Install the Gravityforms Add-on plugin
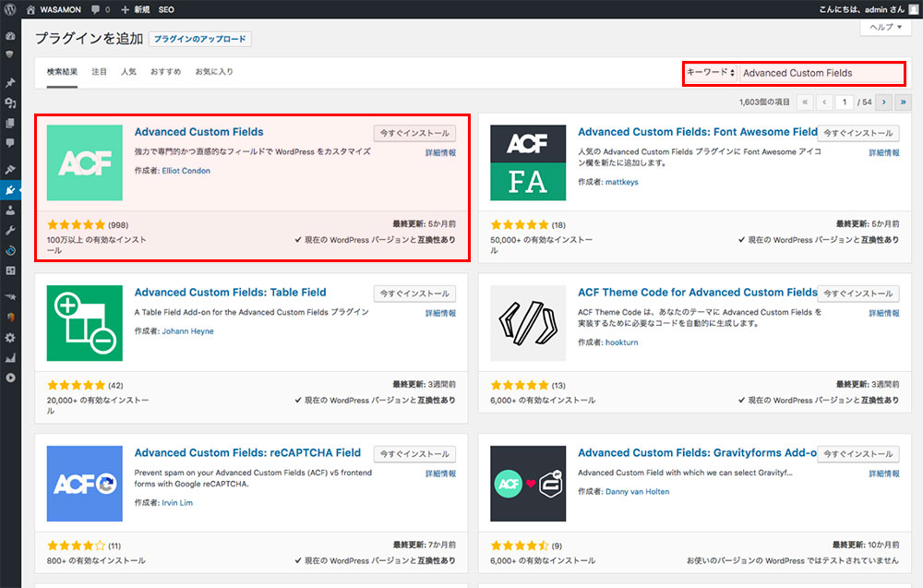 (x=858, y=454)
